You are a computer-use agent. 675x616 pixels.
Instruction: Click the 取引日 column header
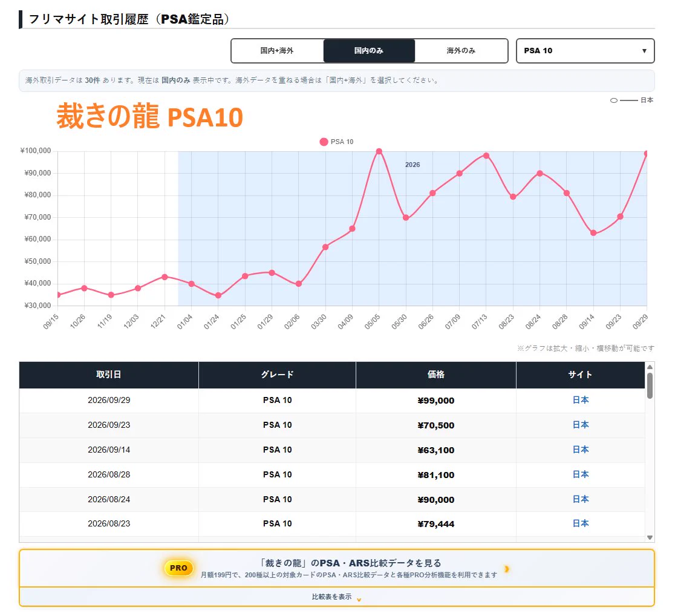click(x=109, y=375)
